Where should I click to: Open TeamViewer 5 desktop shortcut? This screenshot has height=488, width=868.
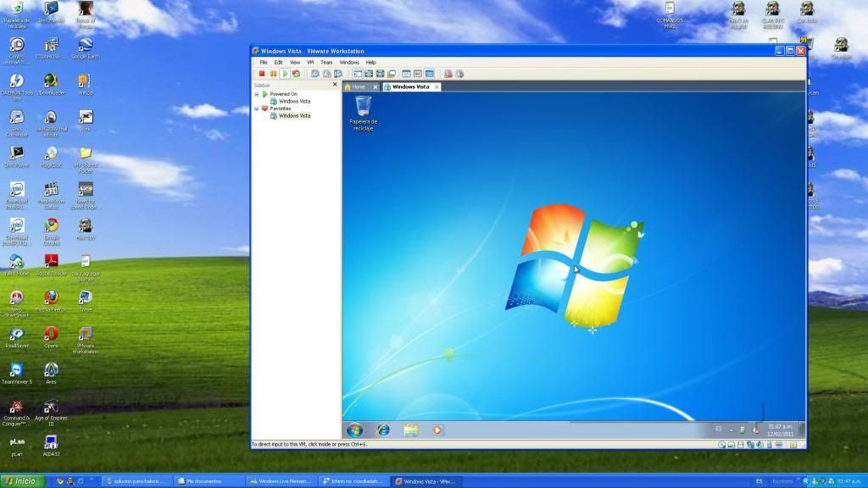[x=17, y=374]
